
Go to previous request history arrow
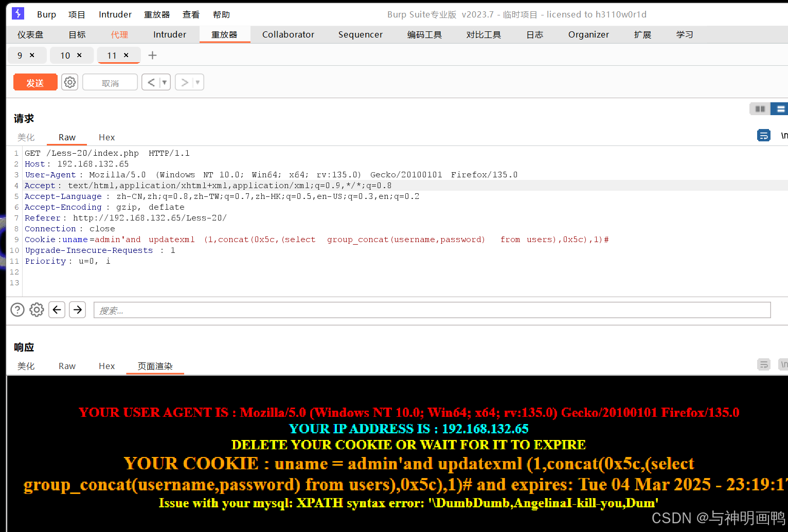151,82
